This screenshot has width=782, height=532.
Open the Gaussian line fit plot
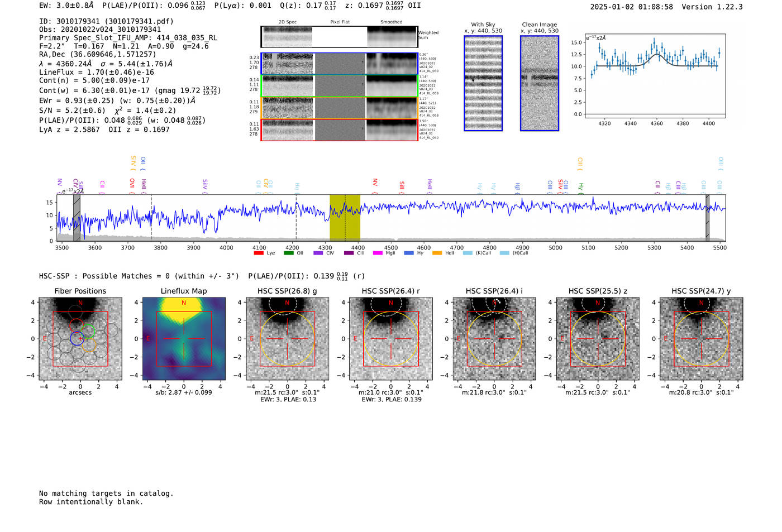click(655, 76)
